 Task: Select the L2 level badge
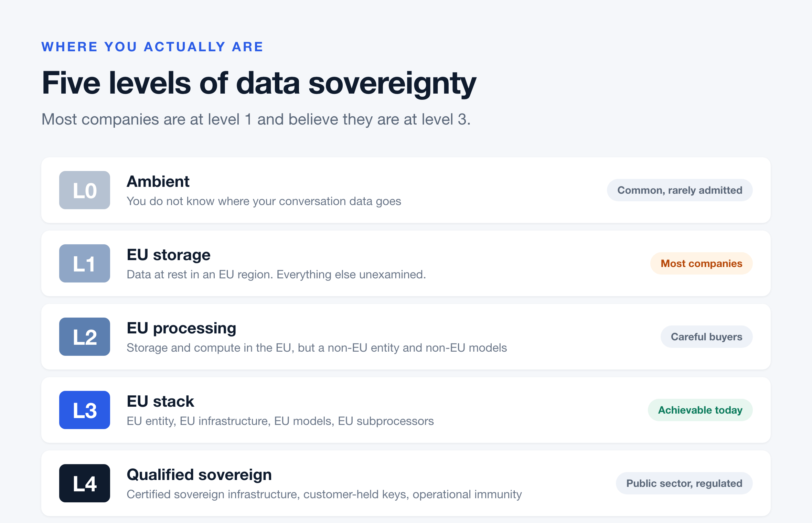click(85, 337)
